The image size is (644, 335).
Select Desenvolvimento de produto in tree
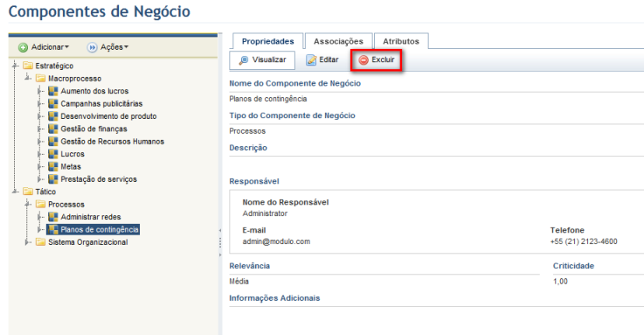pos(108,116)
